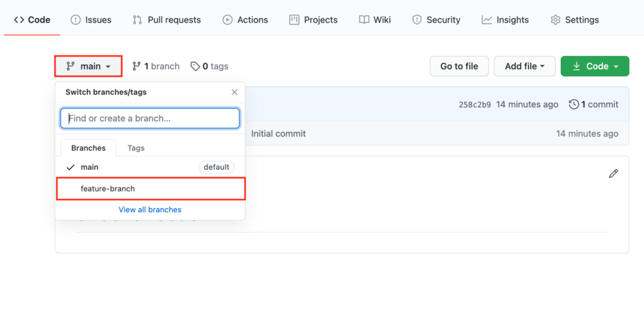Click the branch icon beside 1 branch
Image resolution: width=644 pixels, height=318 pixels.
(x=137, y=66)
